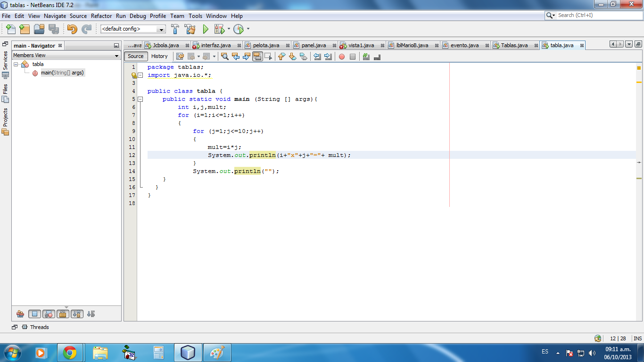The image size is (644, 362).
Task: Collapse the tabla node in Navigator
Action: 16,64
